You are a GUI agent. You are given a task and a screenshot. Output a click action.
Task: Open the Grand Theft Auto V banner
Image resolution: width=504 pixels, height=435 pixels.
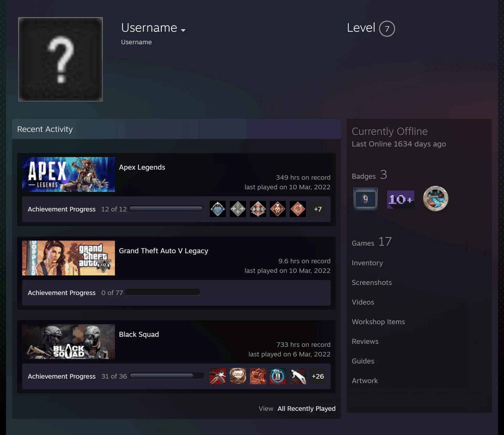tap(69, 258)
